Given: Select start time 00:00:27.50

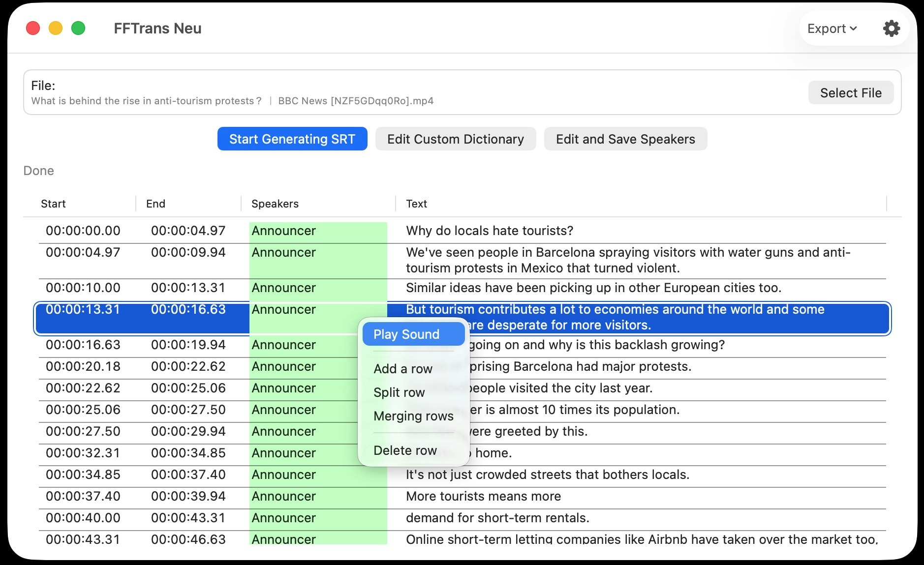Looking at the screenshot, I should (83, 431).
